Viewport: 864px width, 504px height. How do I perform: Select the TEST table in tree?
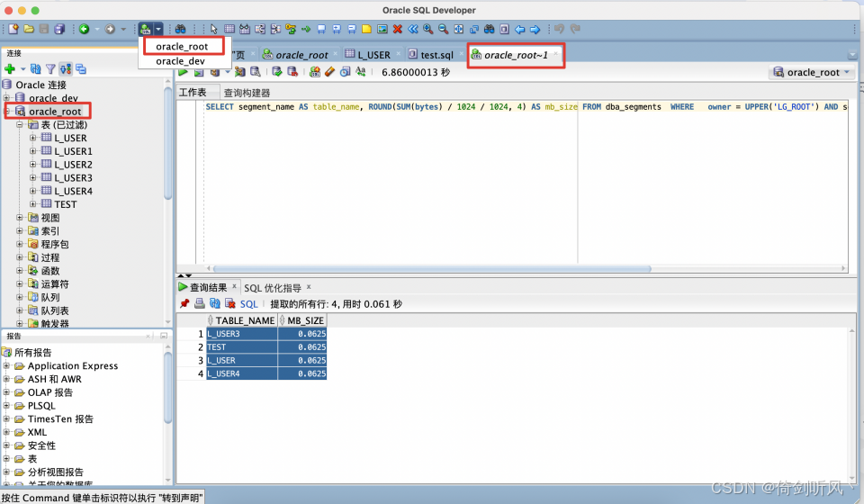65,204
